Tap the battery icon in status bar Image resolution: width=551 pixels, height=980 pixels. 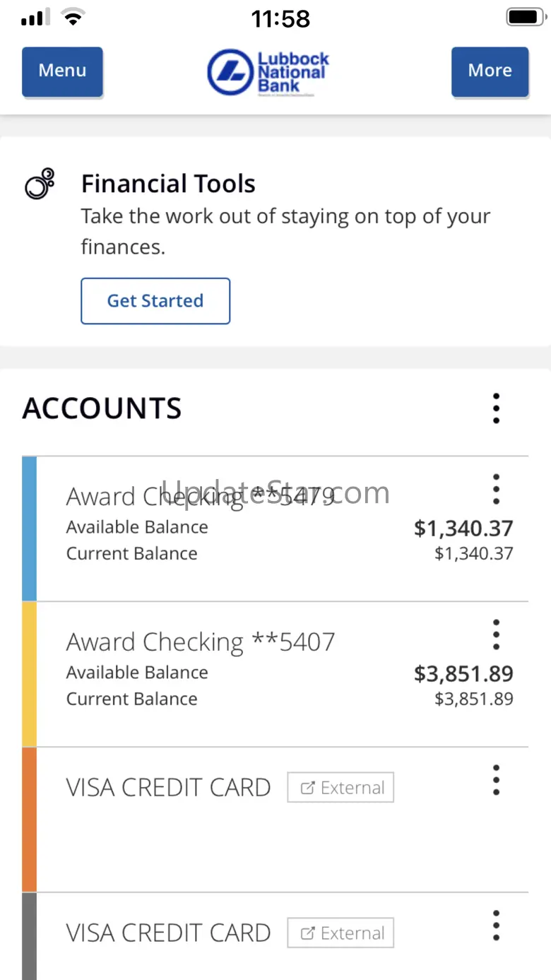pyautogui.click(x=523, y=18)
